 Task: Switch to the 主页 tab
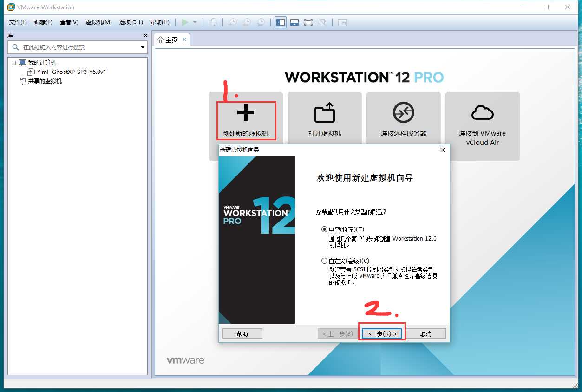pyautogui.click(x=171, y=40)
